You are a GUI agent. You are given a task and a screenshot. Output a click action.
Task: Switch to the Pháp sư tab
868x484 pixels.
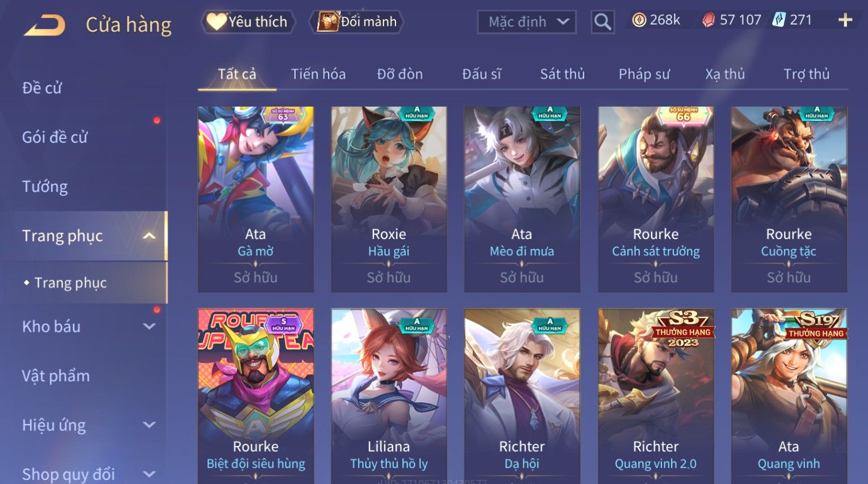[644, 74]
